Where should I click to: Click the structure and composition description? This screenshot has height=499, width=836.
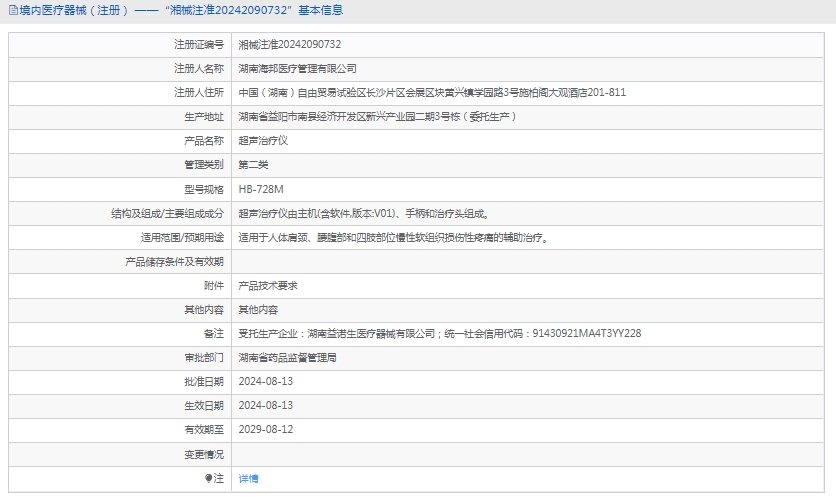(x=363, y=213)
